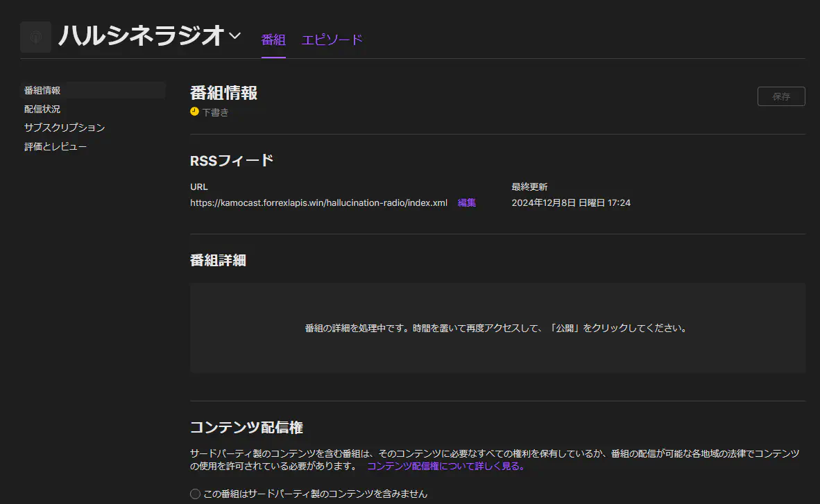Viewport: 820px width, 504px height.
Task: Open 配信状況 in the sidebar
Action: click(x=42, y=109)
